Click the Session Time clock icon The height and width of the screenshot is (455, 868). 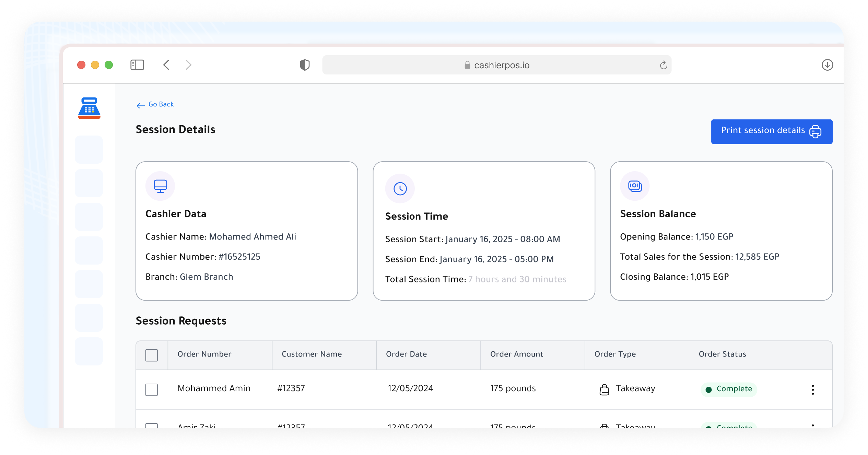(400, 188)
